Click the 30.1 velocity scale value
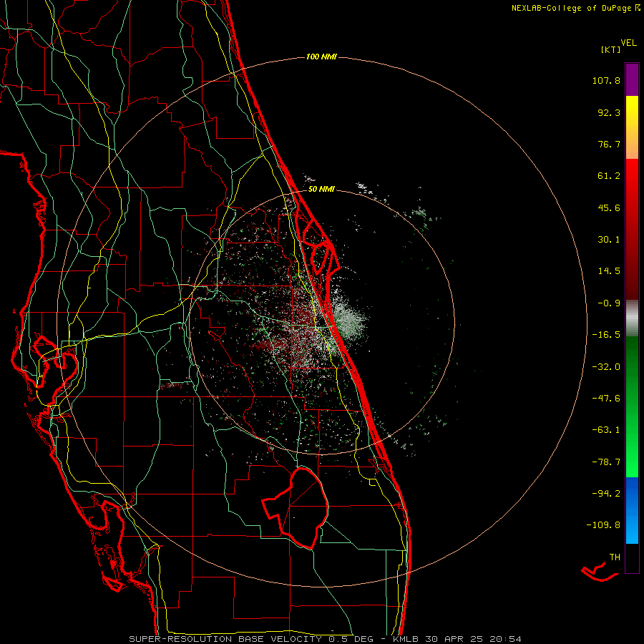The width and height of the screenshot is (644, 644). (x=609, y=240)
